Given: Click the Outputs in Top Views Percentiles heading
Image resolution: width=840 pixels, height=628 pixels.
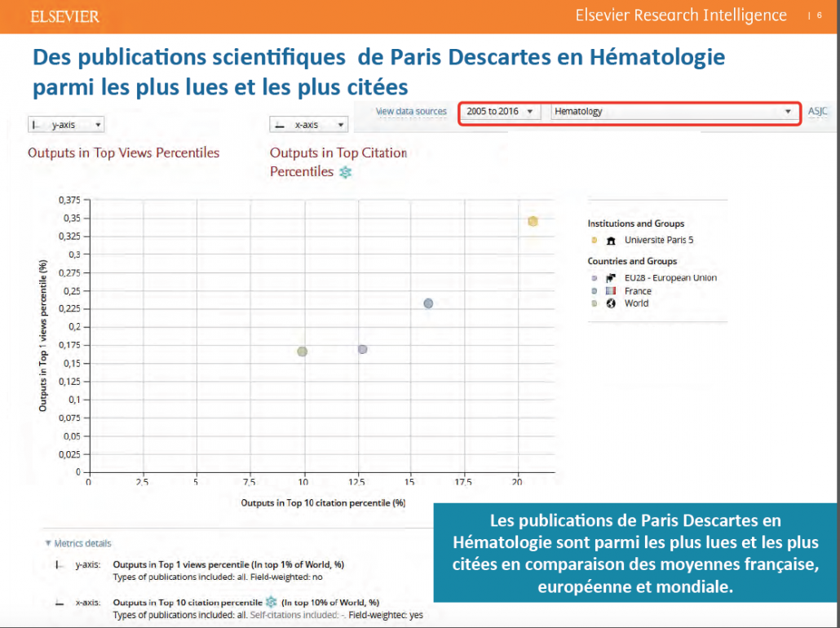Looking at the screenshot, I should coord(124,153).
